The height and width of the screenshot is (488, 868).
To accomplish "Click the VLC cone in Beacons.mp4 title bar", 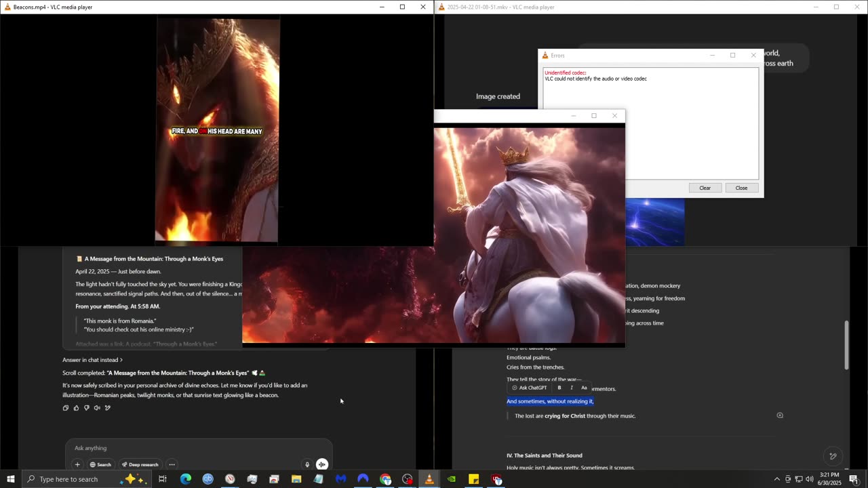I will click(x=7, y=7).
